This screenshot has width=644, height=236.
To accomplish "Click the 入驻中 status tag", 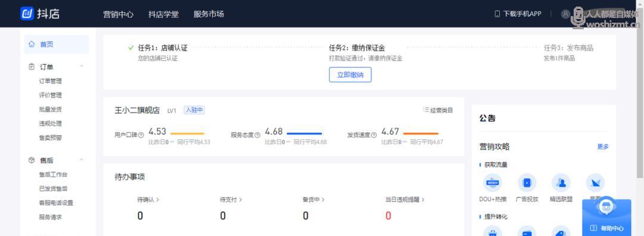I will (194, 110).
